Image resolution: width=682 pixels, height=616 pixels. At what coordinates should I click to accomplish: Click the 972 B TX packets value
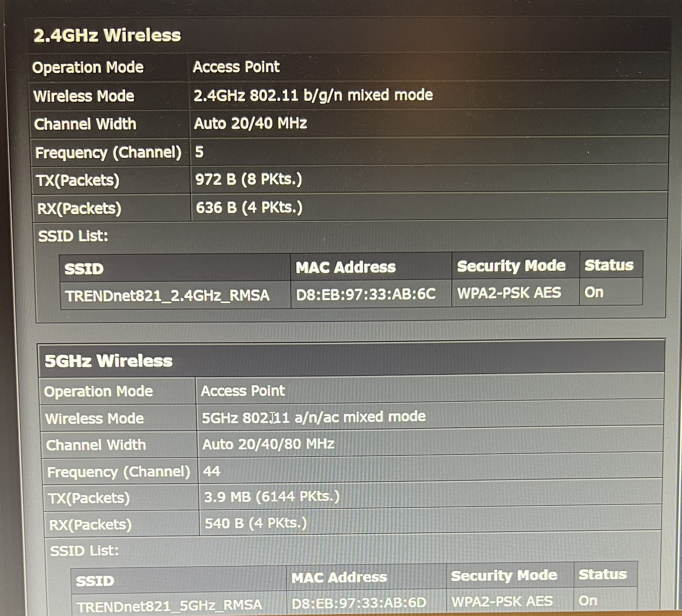click(248, 179)
